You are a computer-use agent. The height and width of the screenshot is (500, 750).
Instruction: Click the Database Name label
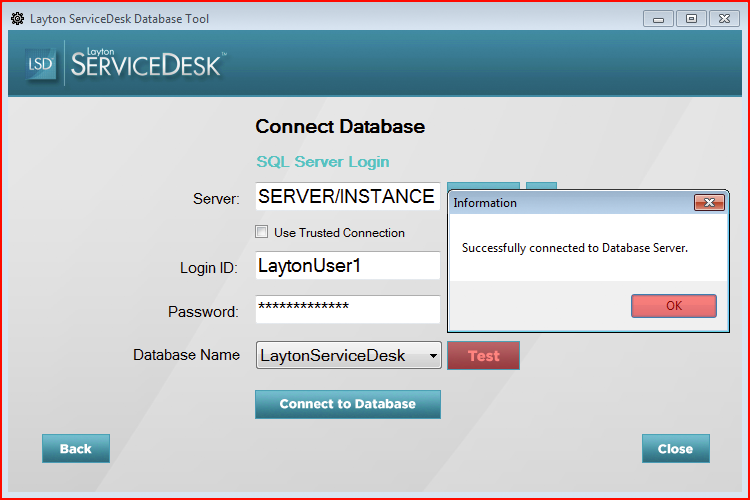pyautogui.click(x=187, y=355)
